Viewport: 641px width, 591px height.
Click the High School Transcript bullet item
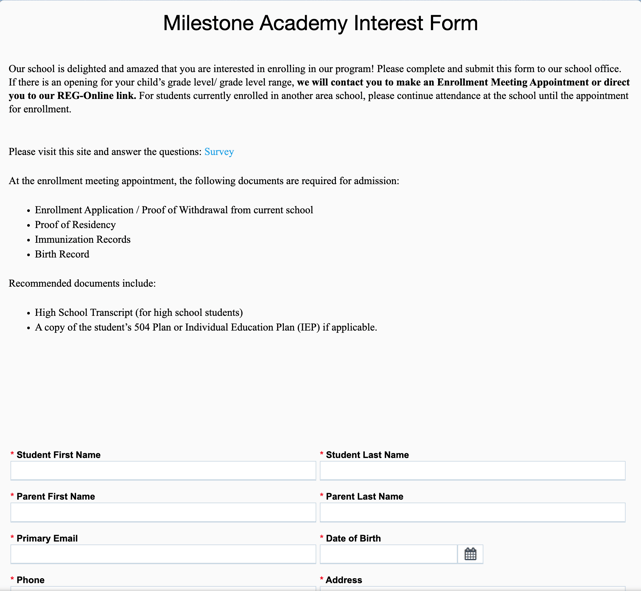[138, 313]
